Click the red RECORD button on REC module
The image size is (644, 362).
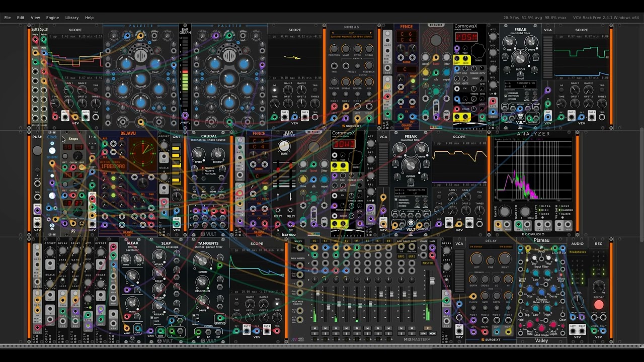(599, 305)
